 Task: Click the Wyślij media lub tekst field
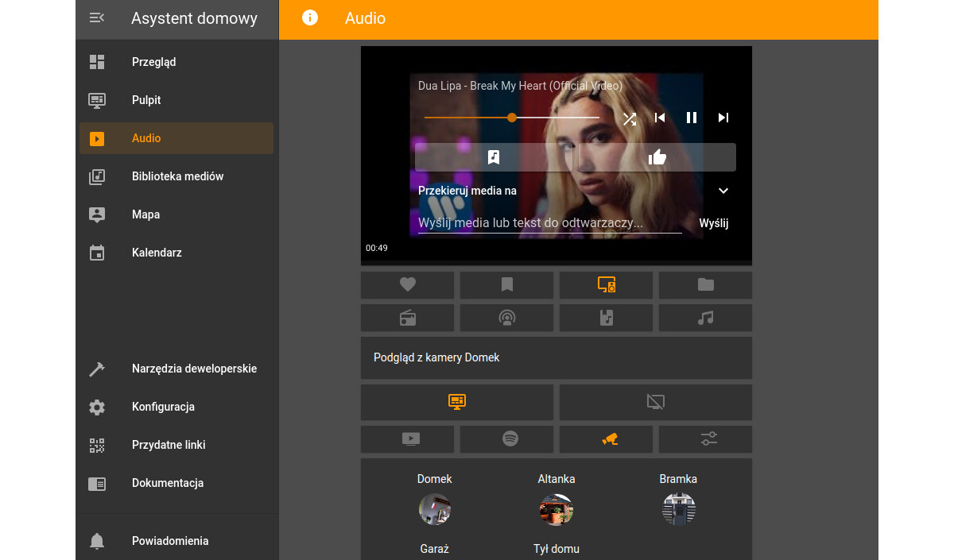pyautogui.click(x=550, y=223)
